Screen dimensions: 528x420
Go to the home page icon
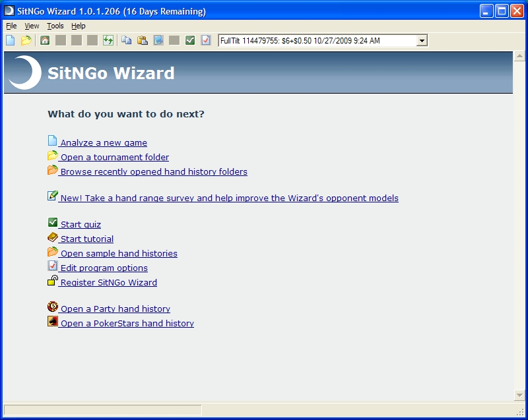(x=45, y=40)
